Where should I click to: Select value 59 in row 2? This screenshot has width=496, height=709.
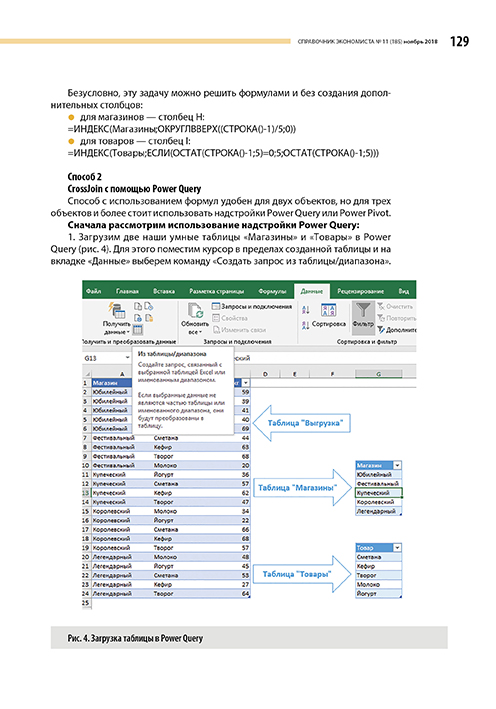point(243,392)
